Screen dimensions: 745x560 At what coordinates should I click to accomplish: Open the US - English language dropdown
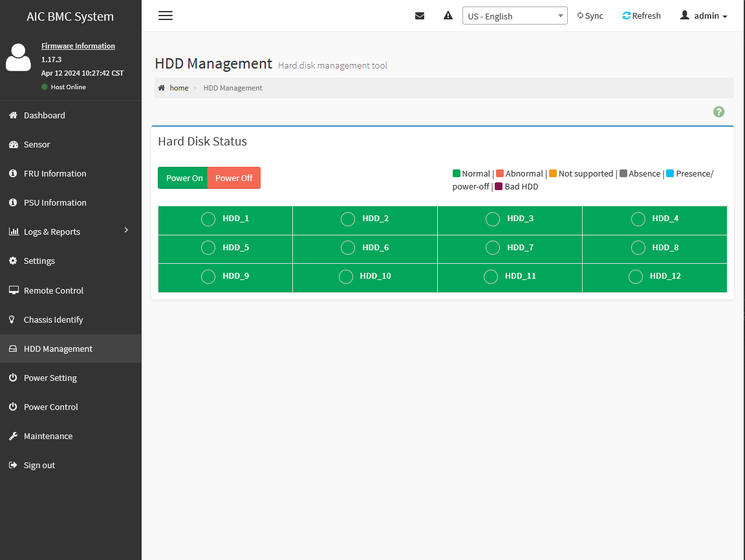(515, 16)
